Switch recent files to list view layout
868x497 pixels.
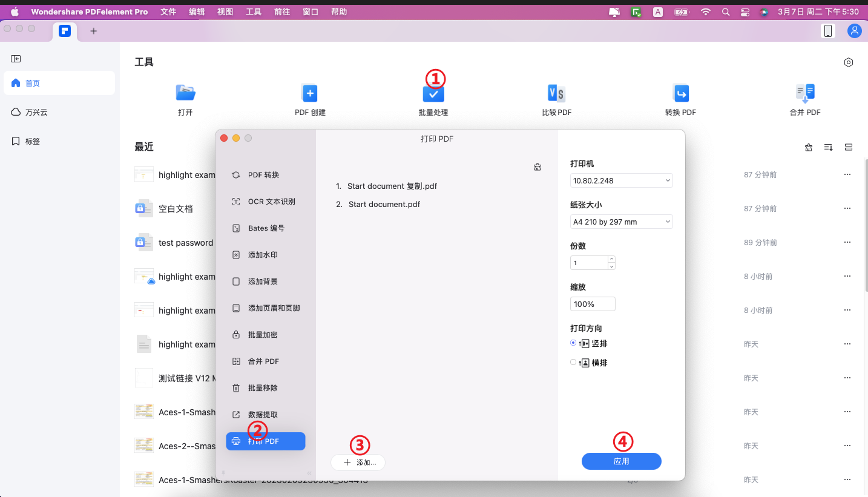pyautogui.click(x=849, y=147)
